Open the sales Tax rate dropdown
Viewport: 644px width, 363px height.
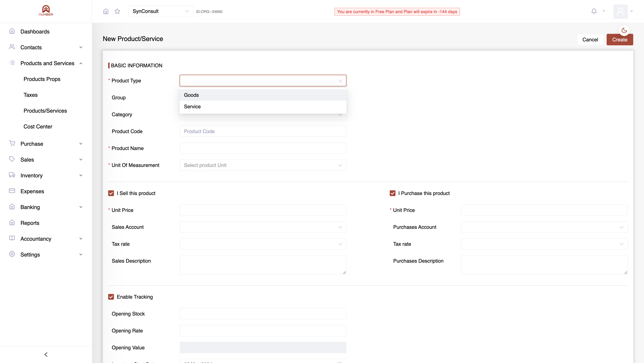(263, 244)
